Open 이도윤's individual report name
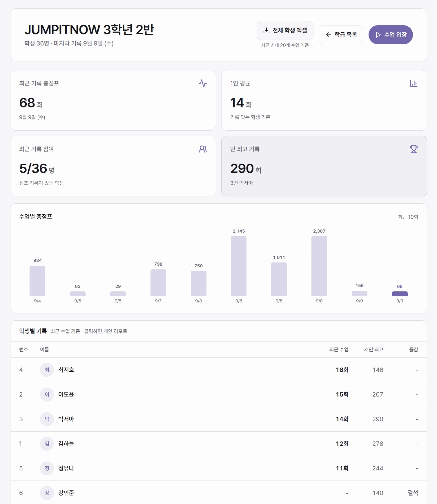 [x=66, y=395]
